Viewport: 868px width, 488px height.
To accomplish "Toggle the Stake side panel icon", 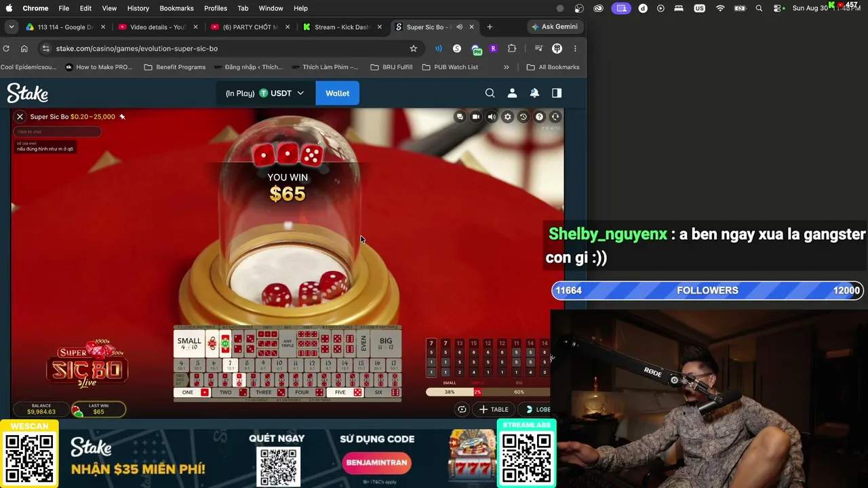I will 557,93.
